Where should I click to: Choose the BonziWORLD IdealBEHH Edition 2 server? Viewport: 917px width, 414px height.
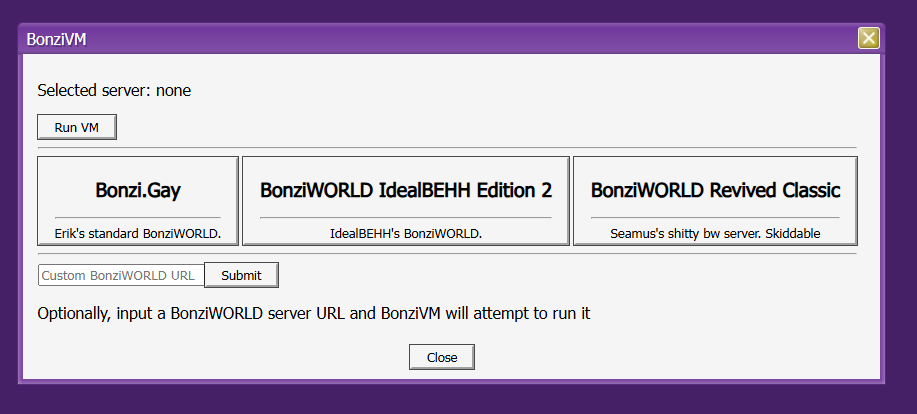(x=405, y=201)
